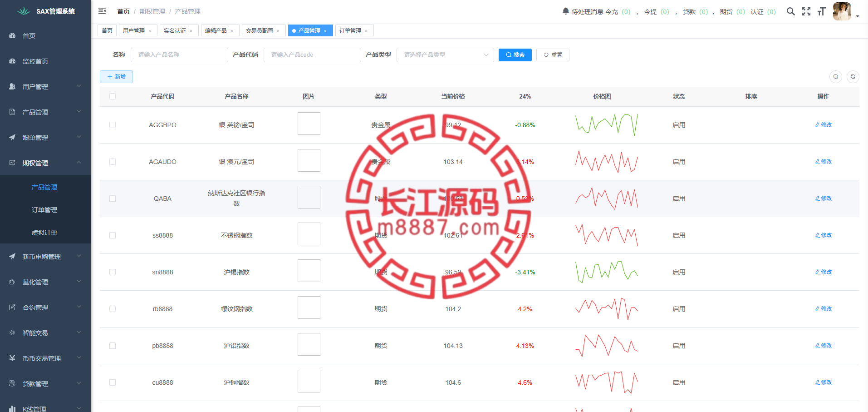Click the 币币交易管理 yen icon
Screen dimensions: 868x412
(12, 358)
